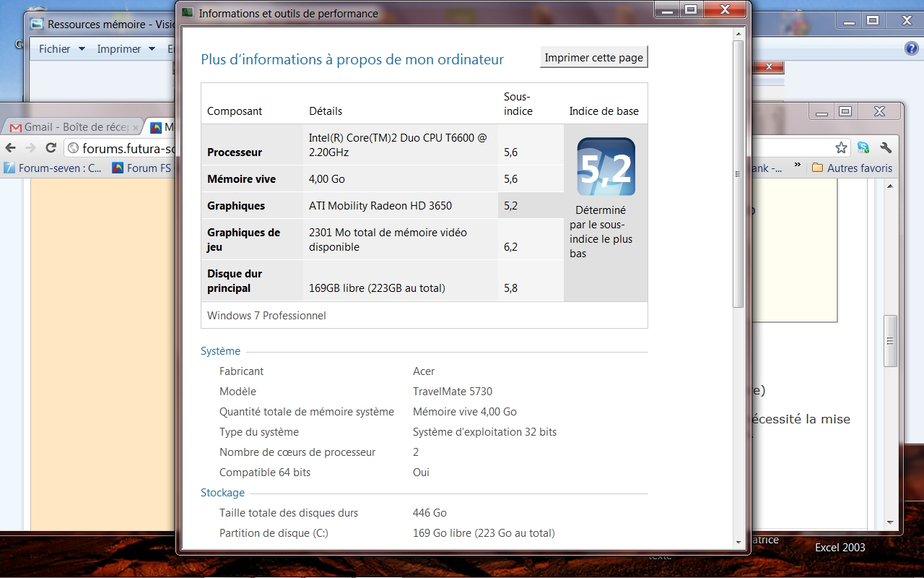
Task: Go forward in the Chrome browser
Action: (30, 148)
